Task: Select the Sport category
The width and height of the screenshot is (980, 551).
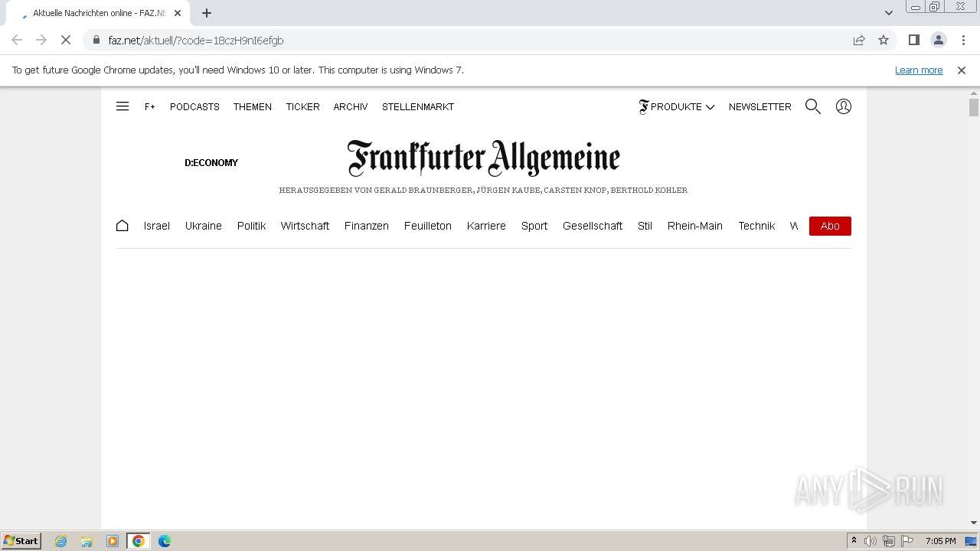Action: [x=534, y=226]
